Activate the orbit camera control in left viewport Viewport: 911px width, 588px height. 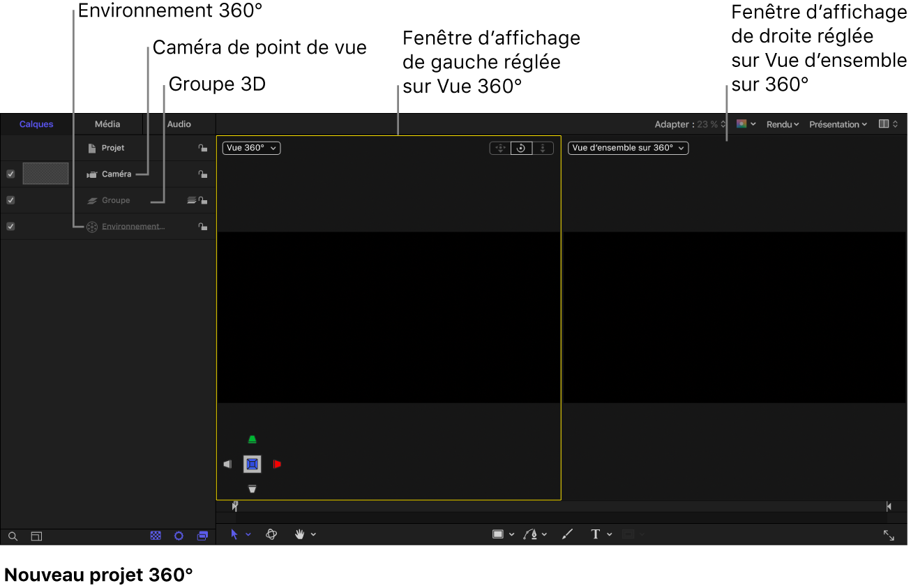point(521,148)
